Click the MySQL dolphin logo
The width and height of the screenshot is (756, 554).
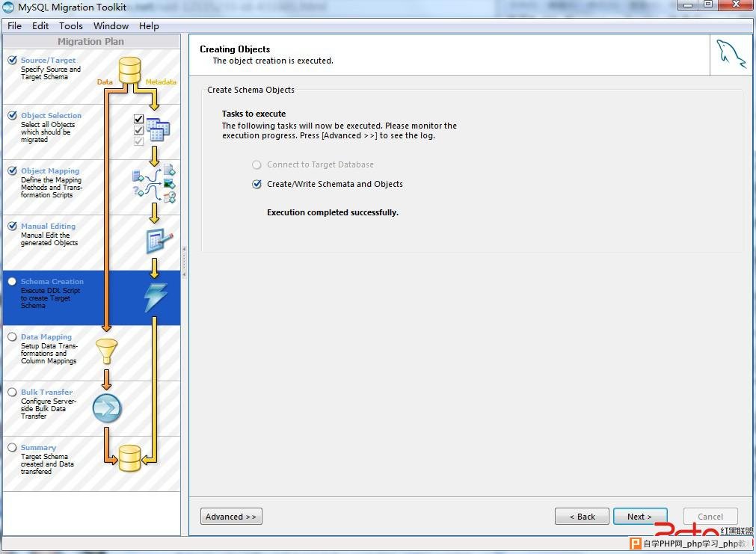coord(731,55)
